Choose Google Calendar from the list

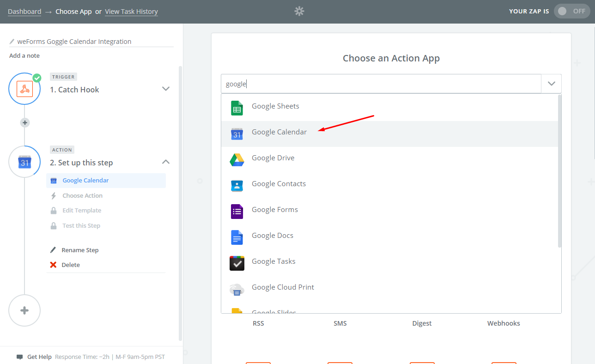point(389,134)
